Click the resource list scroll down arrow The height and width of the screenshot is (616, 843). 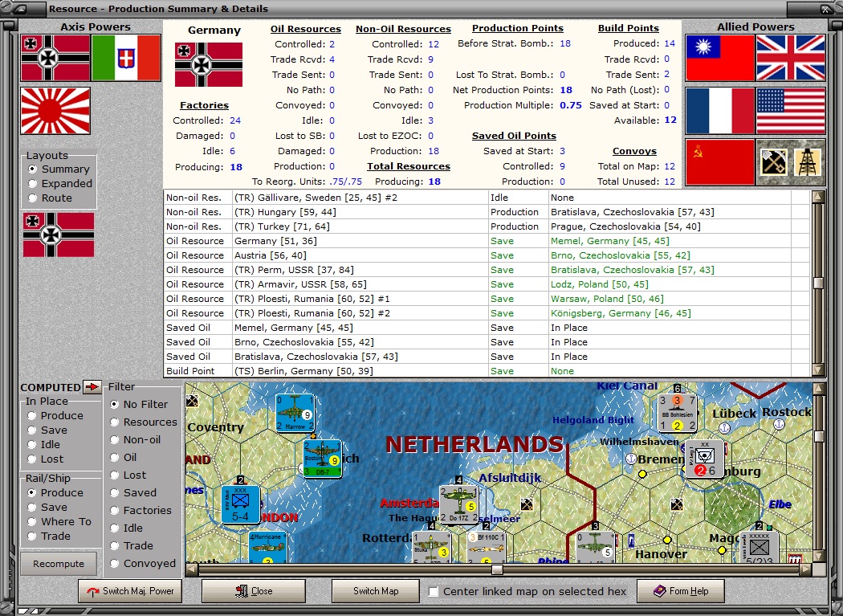[x=818, y=369]
